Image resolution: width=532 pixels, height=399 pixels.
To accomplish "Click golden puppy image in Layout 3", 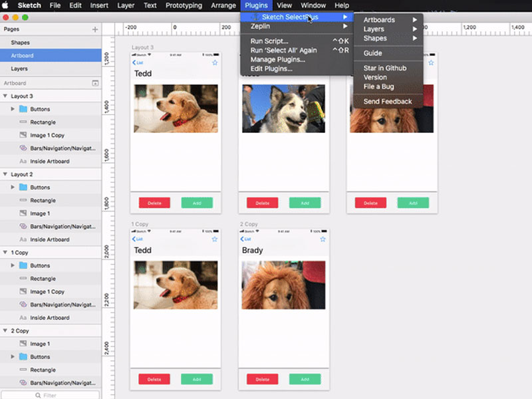I will pos(176,108).
